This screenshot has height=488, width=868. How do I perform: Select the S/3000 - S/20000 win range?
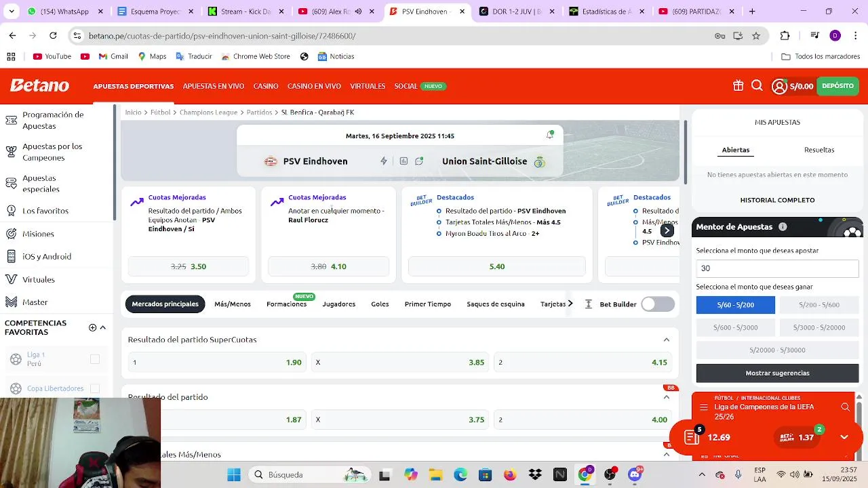pyautogui.click(x=819, y=327)
